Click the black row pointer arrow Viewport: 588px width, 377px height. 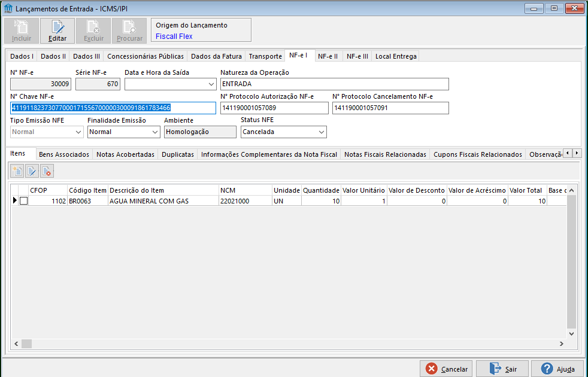[x=14, y=201]
